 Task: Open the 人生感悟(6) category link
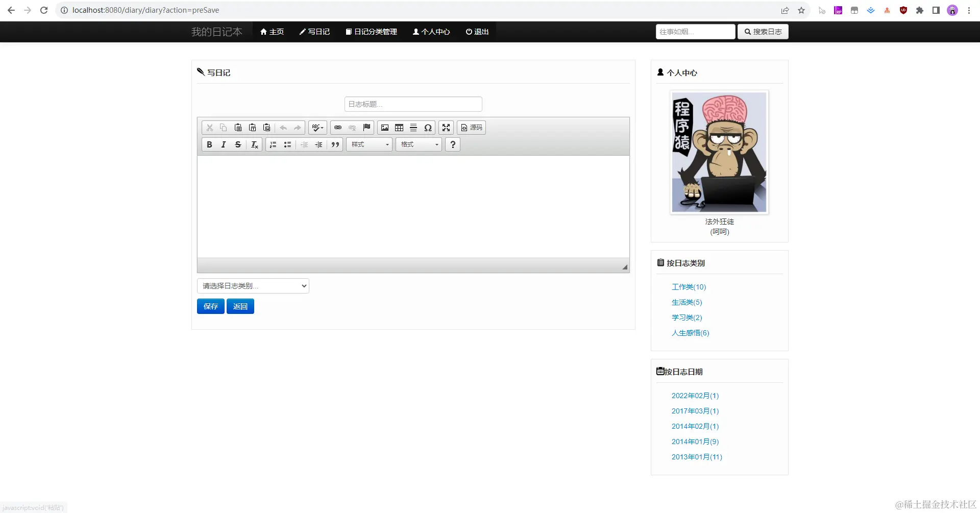coord(690,333)
